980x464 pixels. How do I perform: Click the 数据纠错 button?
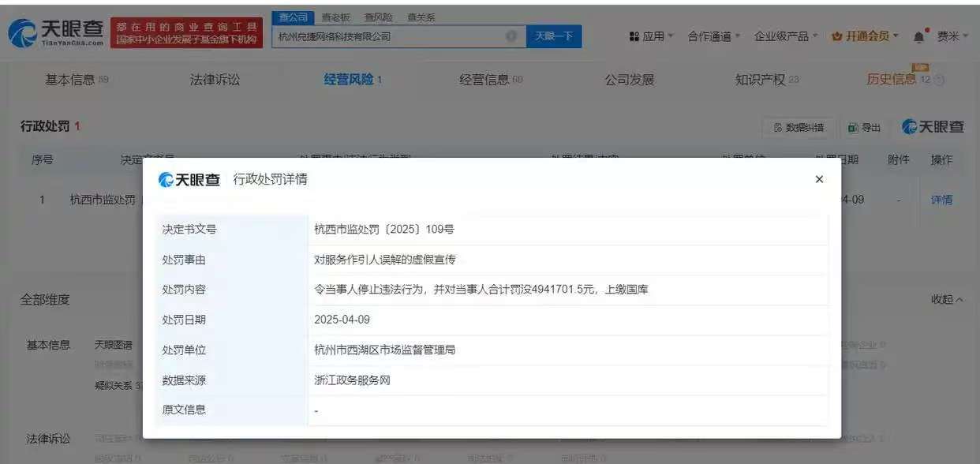click(x=799, y=127)
